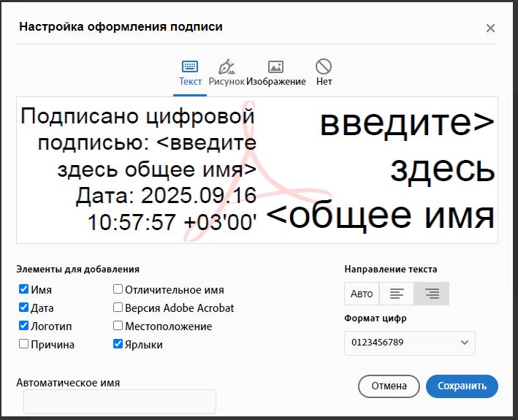This screenshot has width=518, height=420.
Task: Enable the Отличительное имя checkbox
Action: point(118,289)
